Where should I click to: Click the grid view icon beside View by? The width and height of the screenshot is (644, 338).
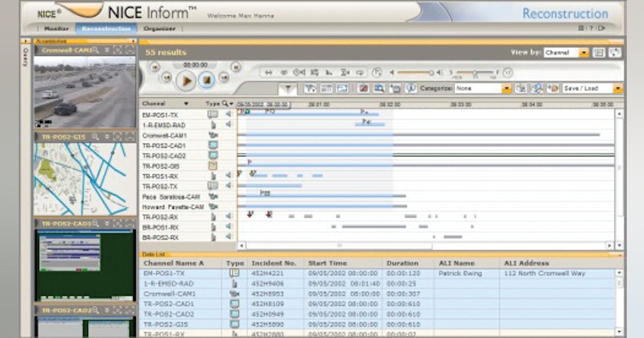coord(598,53)
